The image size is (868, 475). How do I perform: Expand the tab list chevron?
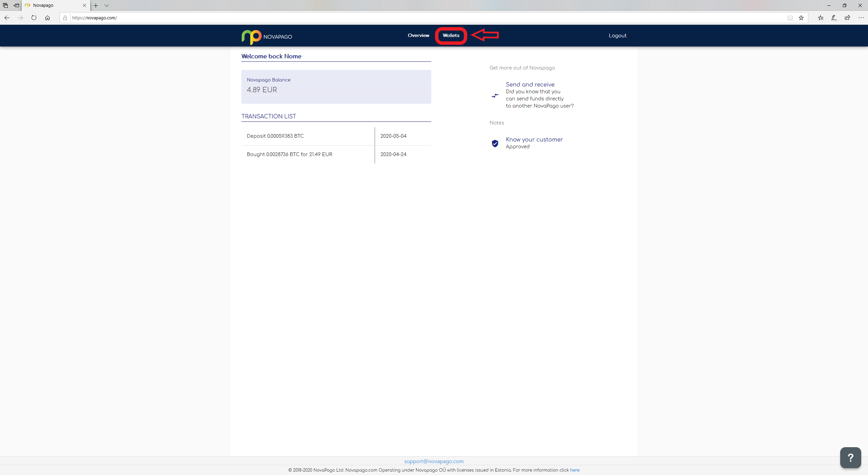point(106,5)
